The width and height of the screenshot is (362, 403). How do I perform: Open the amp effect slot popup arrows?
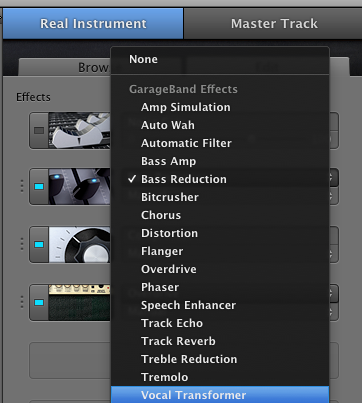pyautogui.click(x=331, y=293)
